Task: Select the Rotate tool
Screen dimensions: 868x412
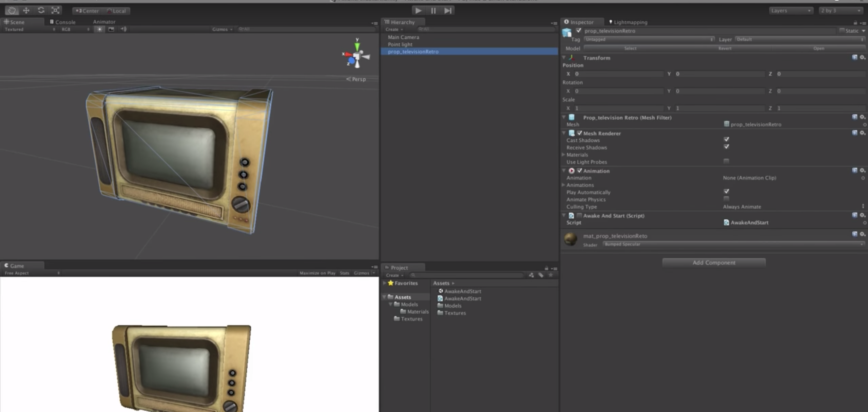Action: point(41,11)
